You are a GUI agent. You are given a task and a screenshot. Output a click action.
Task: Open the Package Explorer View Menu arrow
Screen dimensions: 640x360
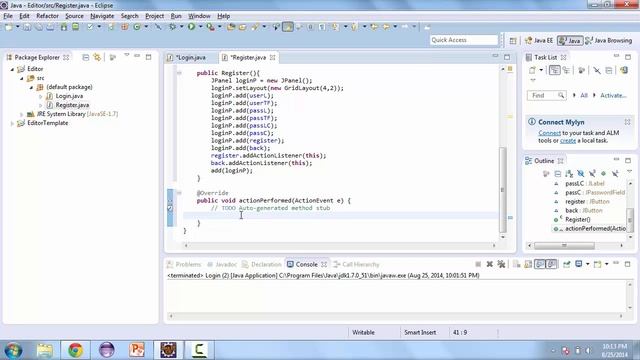pyautogui.click(x=127, y=56)
